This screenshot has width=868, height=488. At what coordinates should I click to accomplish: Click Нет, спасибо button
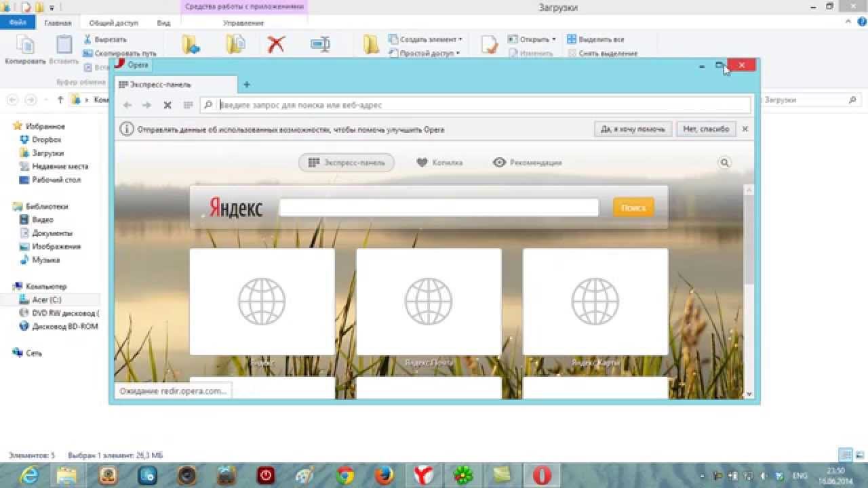(706, 129)
